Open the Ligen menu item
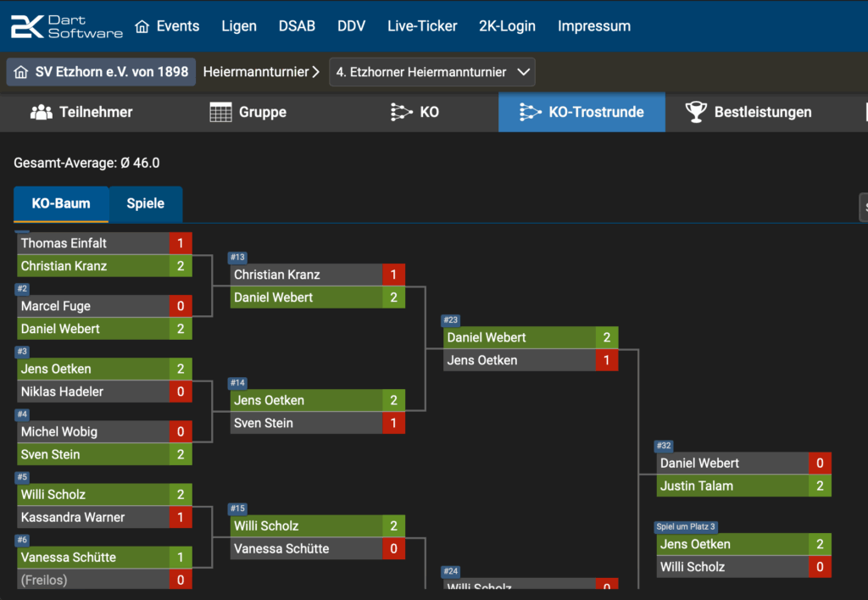This screenshot has height=600, width=868. 239,26
